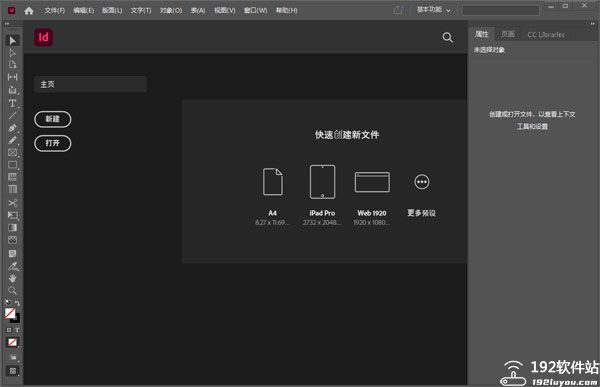Image resolution: width=600 pixels, height=387 pixels.
Task: Select the Eyedropper tool
Action: point(12,266)
